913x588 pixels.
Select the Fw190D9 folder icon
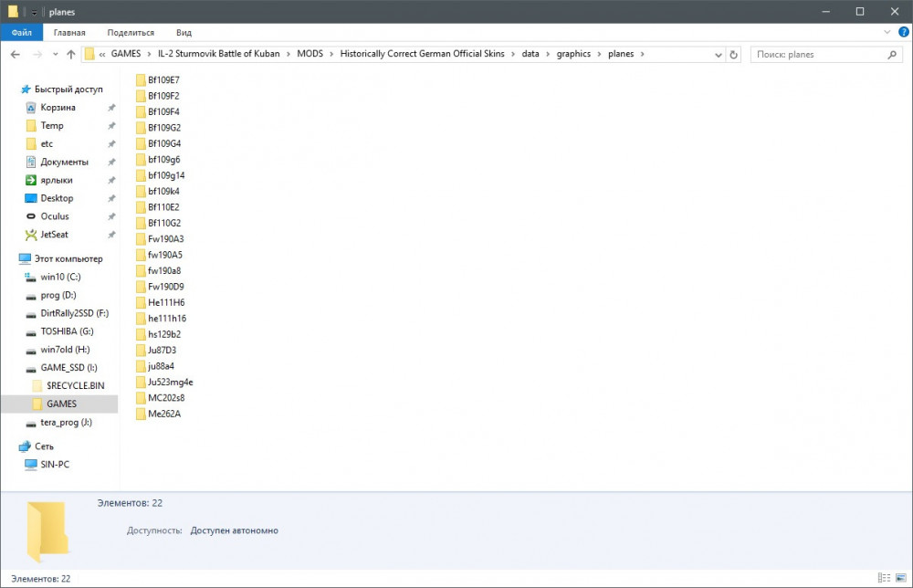click(141, 287)
